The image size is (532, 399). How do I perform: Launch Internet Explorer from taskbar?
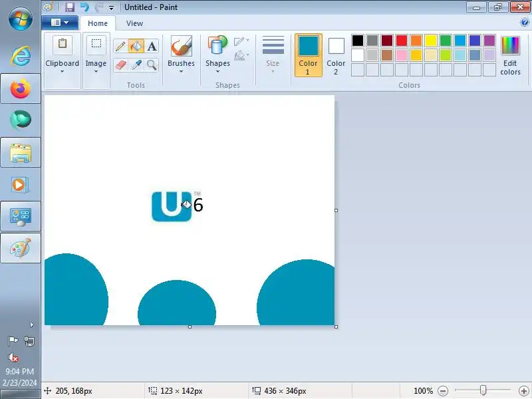click(x=21, y=56)
